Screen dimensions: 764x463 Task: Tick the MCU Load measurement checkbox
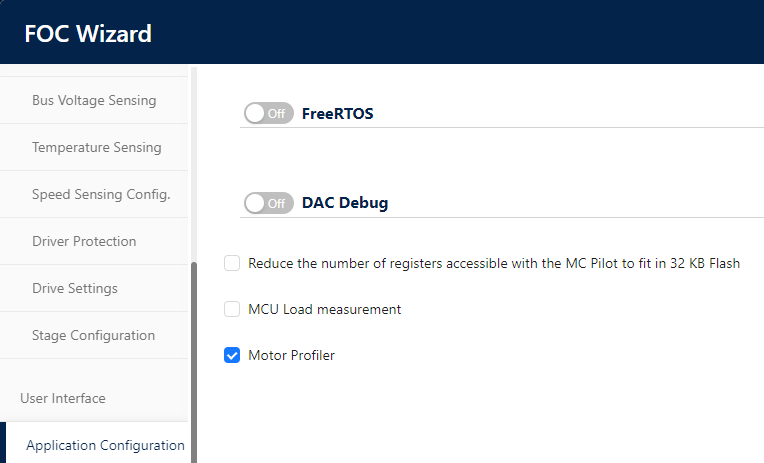[x=232, y=309]
